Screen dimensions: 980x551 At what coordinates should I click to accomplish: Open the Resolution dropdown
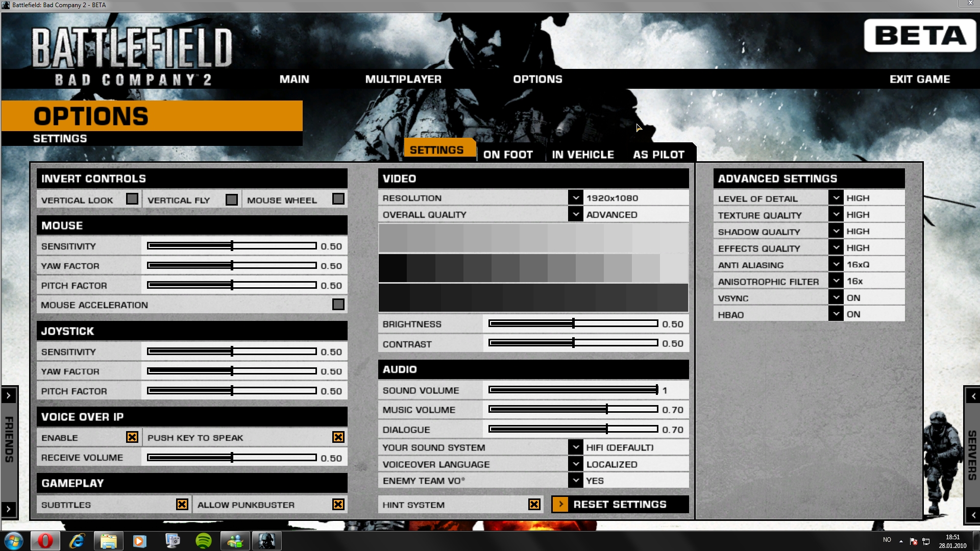point(576,198)
